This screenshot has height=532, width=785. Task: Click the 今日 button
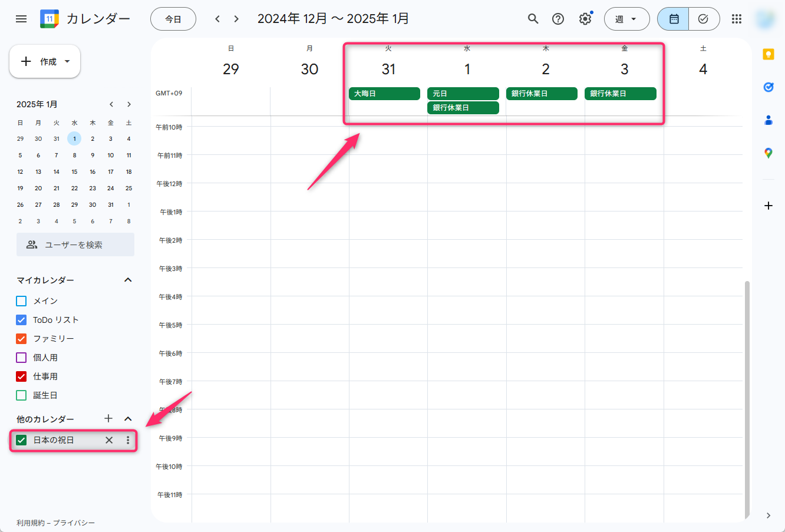coord(173,18)
